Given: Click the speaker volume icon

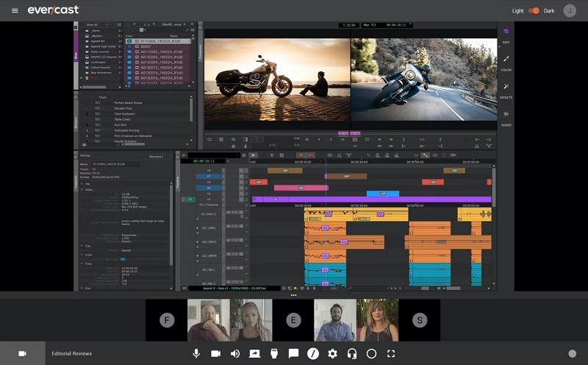Looking at the screenshot, I should pyautogui.click(x=235, y=353).
